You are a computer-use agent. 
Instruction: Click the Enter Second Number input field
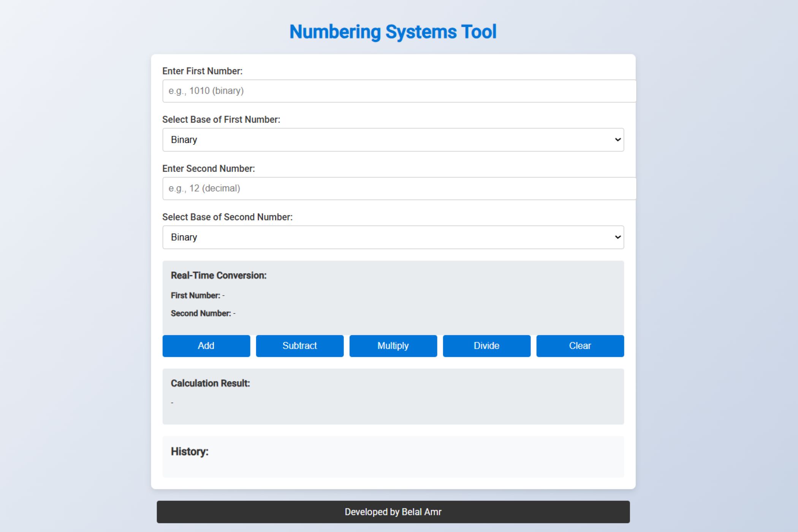(x=399, y=188)
